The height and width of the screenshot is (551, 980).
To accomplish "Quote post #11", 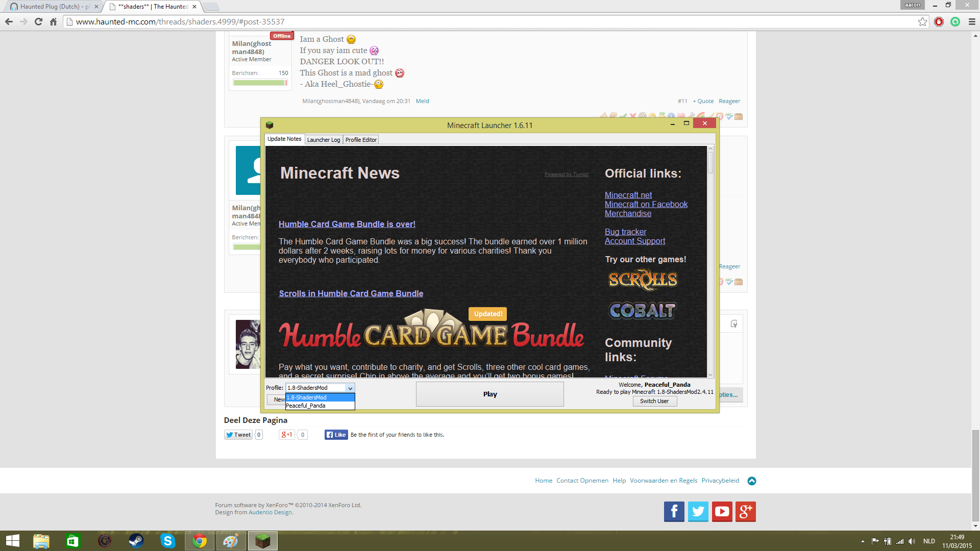I will 703,101.
